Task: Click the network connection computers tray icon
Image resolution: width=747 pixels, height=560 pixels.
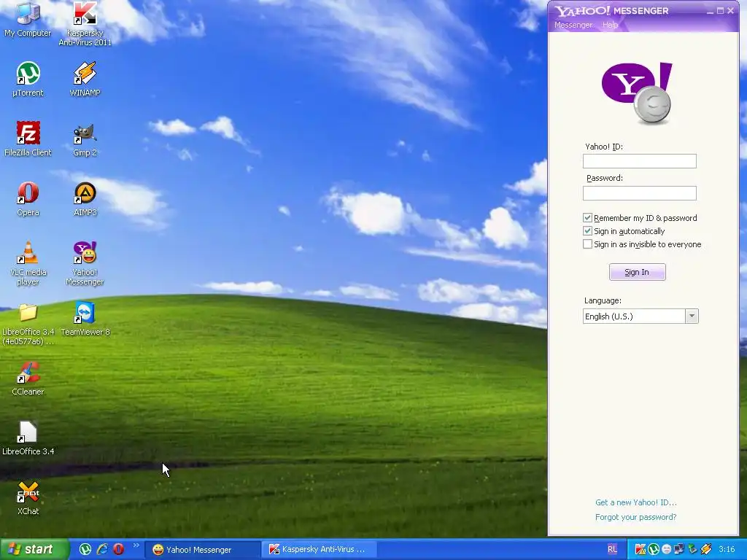Action: [678, 550]
